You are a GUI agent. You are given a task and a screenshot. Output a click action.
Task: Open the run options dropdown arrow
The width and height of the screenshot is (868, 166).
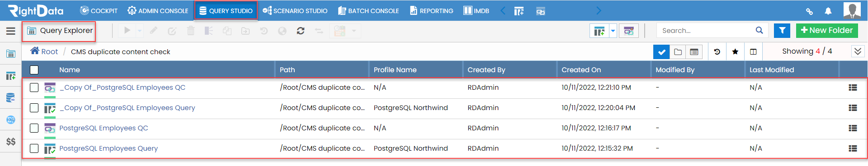[x=139, y=31]
